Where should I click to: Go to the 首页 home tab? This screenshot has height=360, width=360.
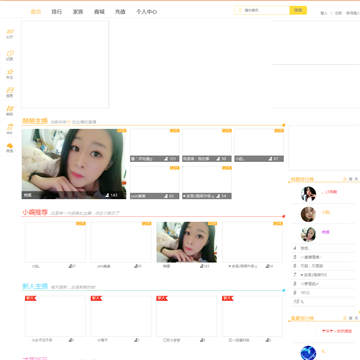(x=36, y=12)
